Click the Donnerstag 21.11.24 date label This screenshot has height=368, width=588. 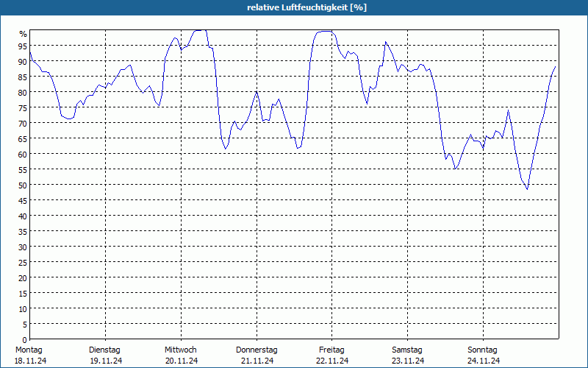(x=257, y=355)
